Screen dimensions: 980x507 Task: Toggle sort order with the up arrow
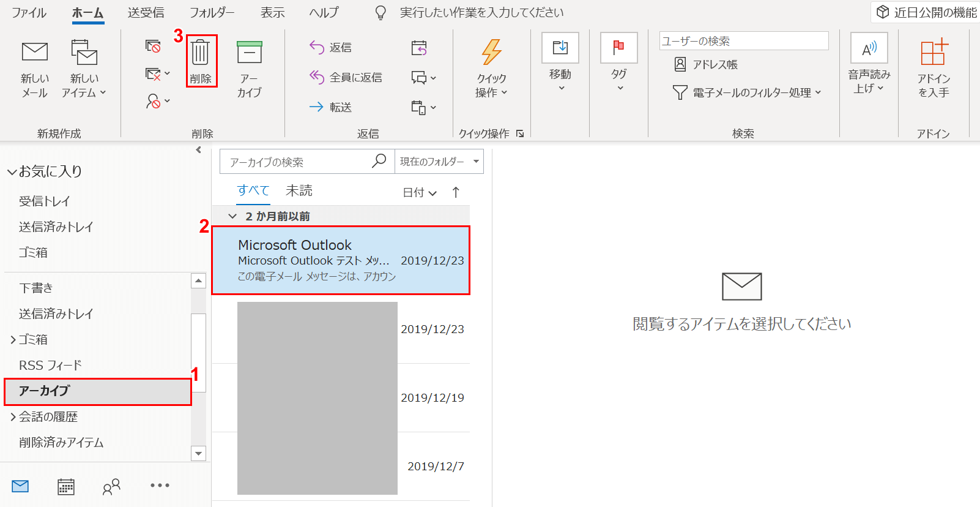[x=456, y=192]
